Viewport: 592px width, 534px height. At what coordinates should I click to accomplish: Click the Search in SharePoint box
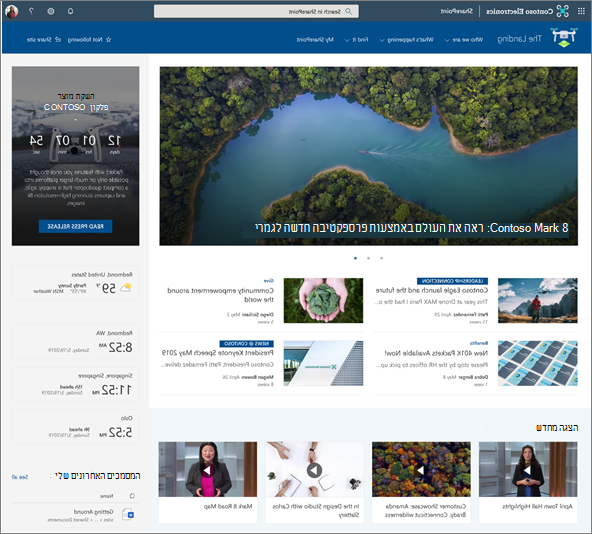coord(256,11)
